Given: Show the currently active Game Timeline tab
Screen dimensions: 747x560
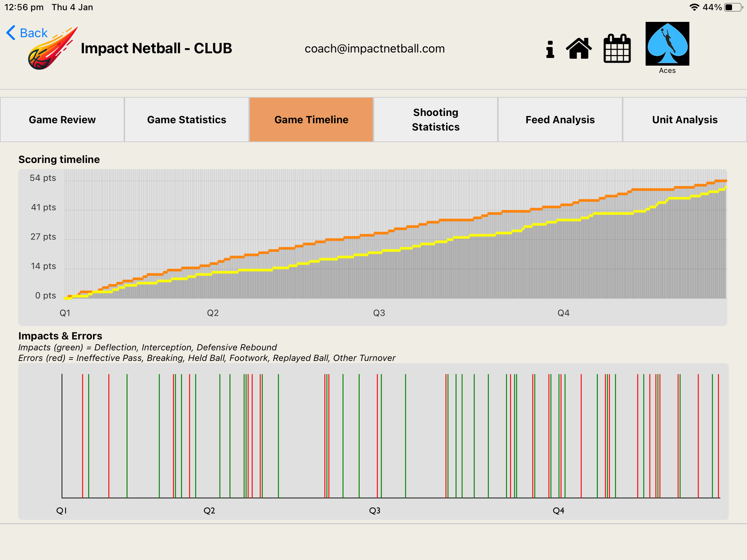Looking at the screenshot, I should 311,119.
